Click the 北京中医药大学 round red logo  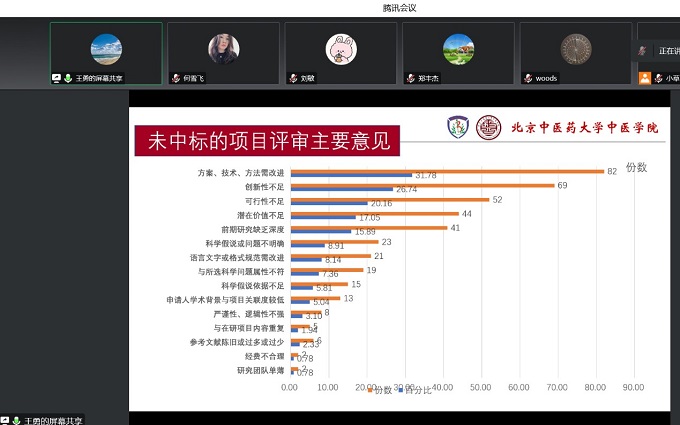pyautogui.click(x=488, y=127)
